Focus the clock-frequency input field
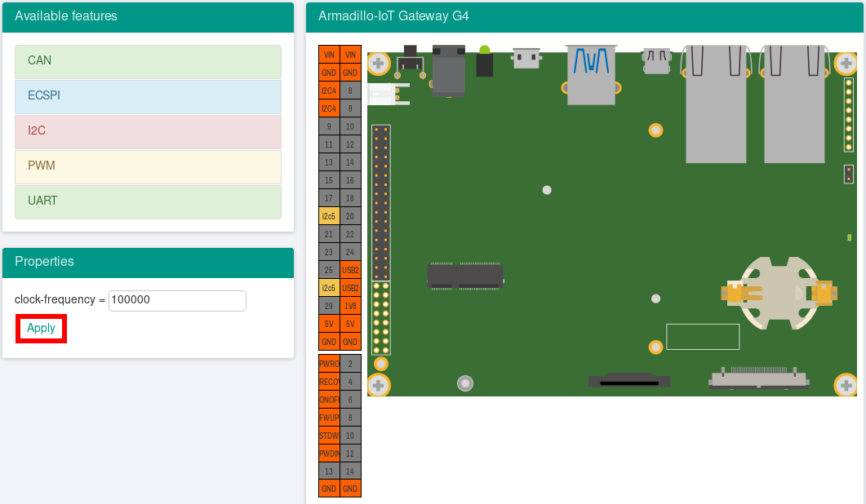866x504 pixels. tap(177, 300)
